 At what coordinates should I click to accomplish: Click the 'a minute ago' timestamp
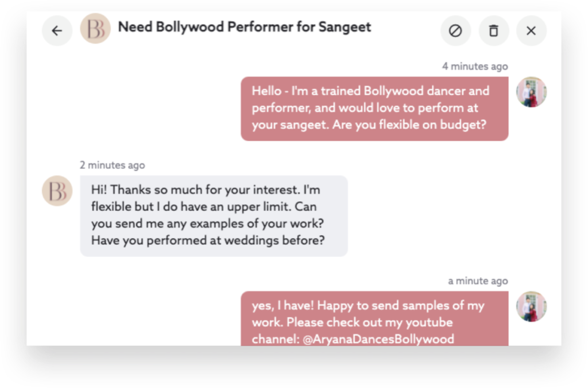point(478,281)
